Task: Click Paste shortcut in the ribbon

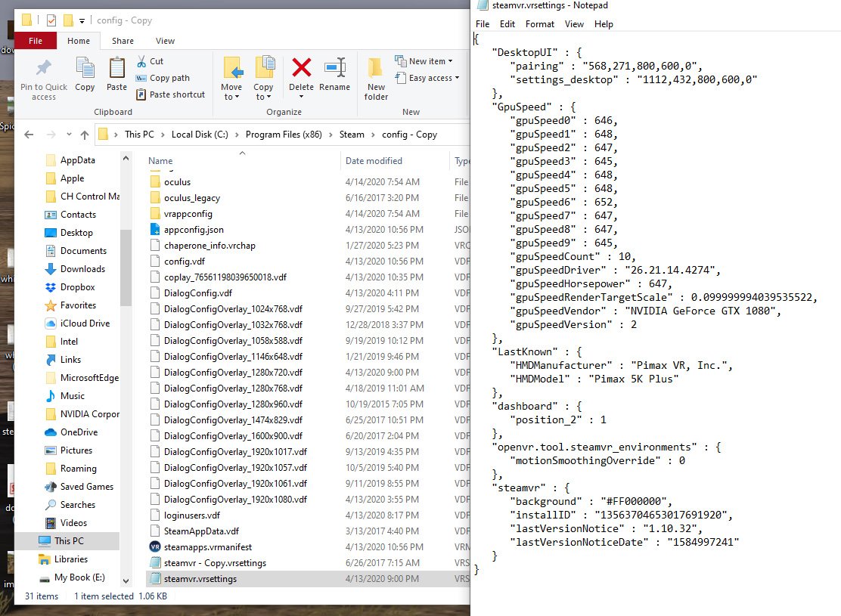Action: [171, 94]
